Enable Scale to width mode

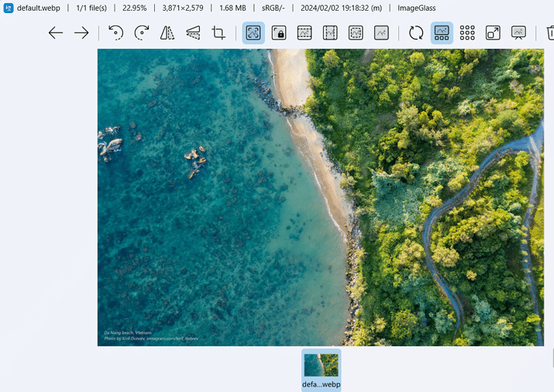coord(305,33)
